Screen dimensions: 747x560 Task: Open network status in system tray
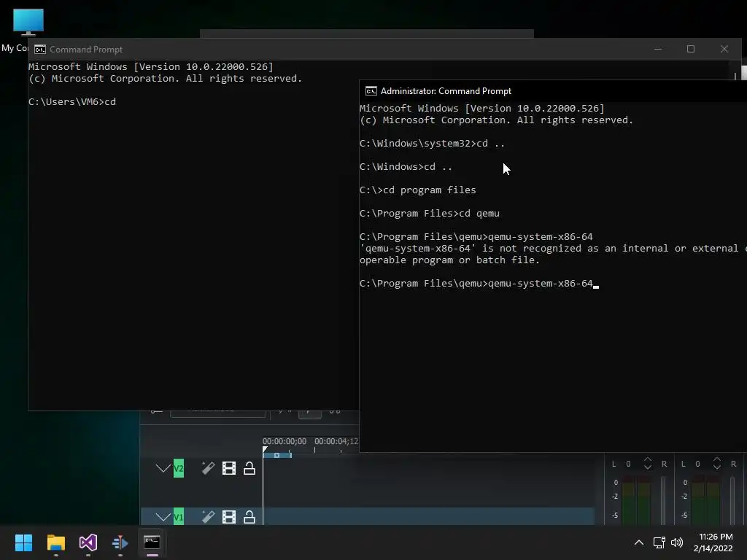(x=659, y=542)
